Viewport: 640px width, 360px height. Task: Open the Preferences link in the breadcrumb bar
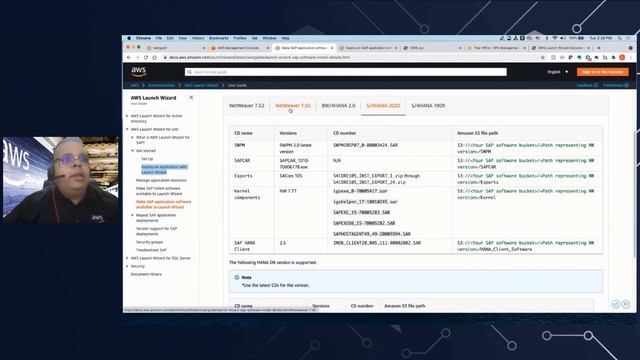pyautogui.click(x=616, y=85)
